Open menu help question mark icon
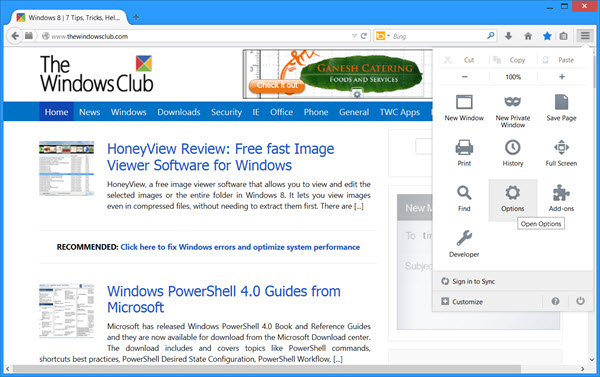 coord(555,301)
